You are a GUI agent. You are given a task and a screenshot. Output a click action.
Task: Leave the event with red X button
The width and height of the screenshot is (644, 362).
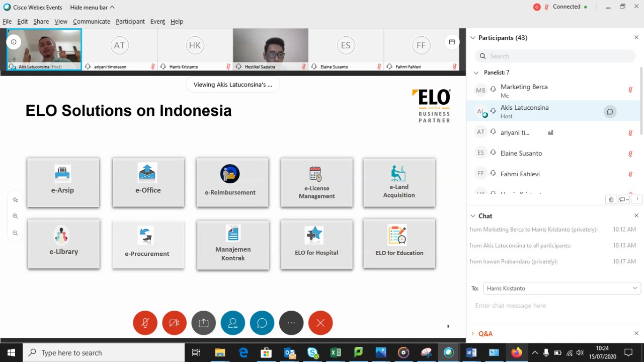(x=320, y=323)
